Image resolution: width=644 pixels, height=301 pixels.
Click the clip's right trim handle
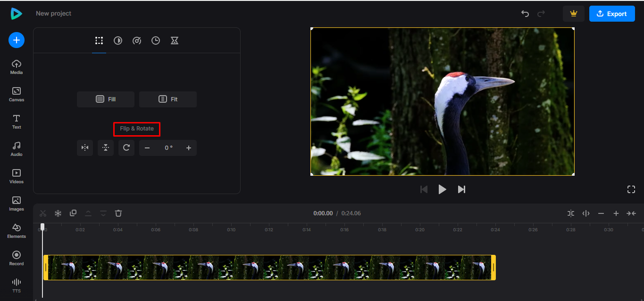click(493, 267)
